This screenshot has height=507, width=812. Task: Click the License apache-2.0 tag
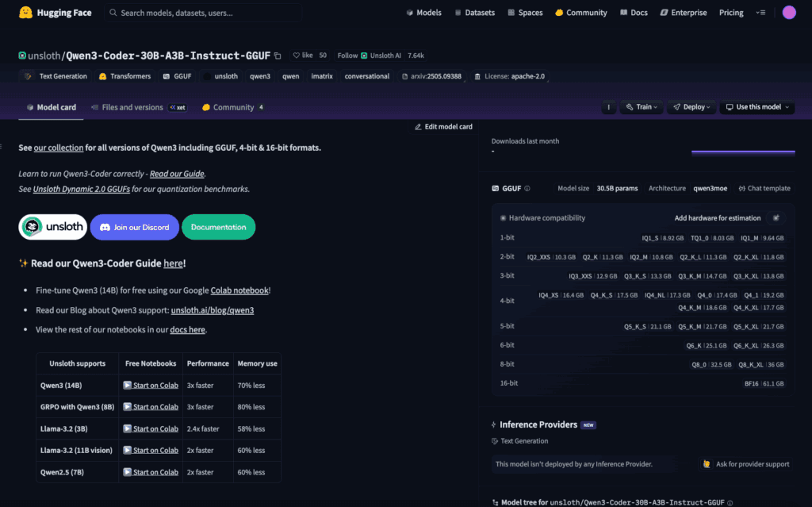510,76
